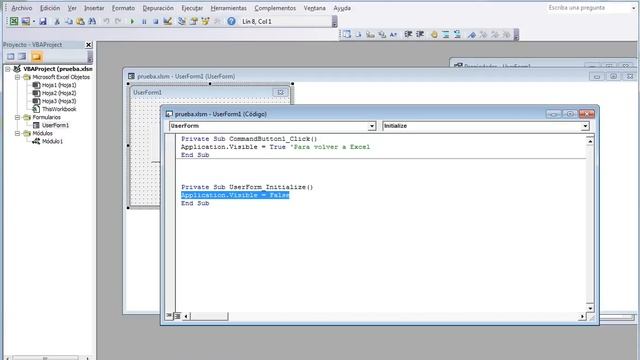This screenshot has height=360, width=640.
Task: Toggle Design Mode icon
Action: point(167,21)
